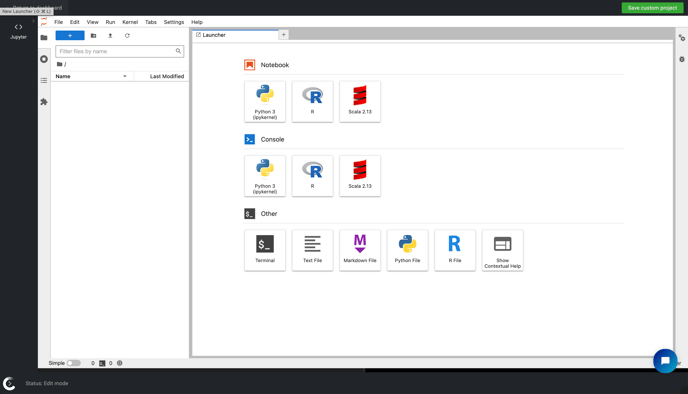Open a Python 3 ipykernel notebook
Screen dimensions: 688x394
[265, 101]
